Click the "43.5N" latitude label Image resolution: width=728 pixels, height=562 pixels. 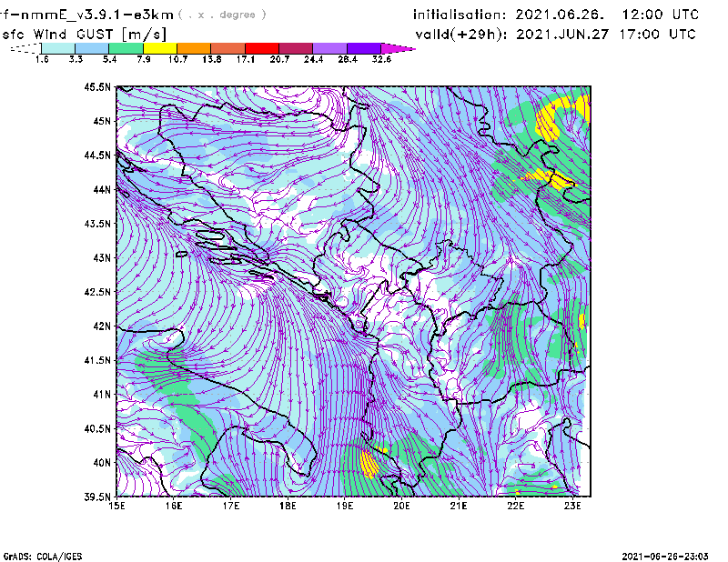click(x=97, y=224)
